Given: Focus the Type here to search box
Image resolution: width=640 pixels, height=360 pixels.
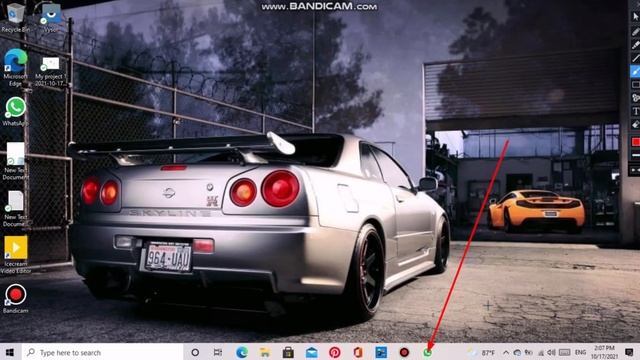Looking at the screenshot, I should [x=102, y=352].
